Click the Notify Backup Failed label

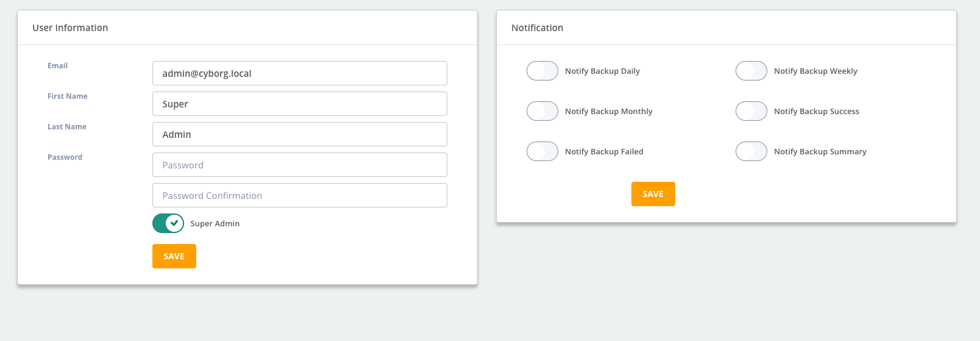(604, 152)
